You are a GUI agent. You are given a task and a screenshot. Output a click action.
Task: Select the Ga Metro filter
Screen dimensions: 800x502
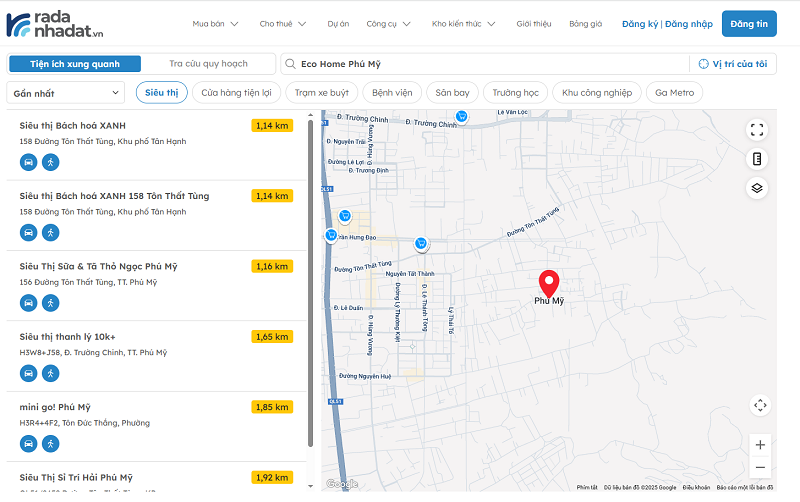pyautogui.click(x=674, y=93)
